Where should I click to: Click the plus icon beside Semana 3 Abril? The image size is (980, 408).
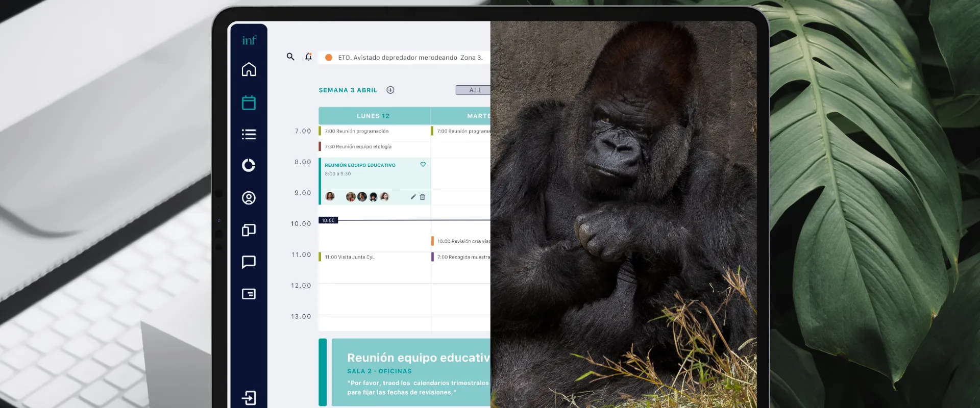pyautogui.click(x=390, y=90)
